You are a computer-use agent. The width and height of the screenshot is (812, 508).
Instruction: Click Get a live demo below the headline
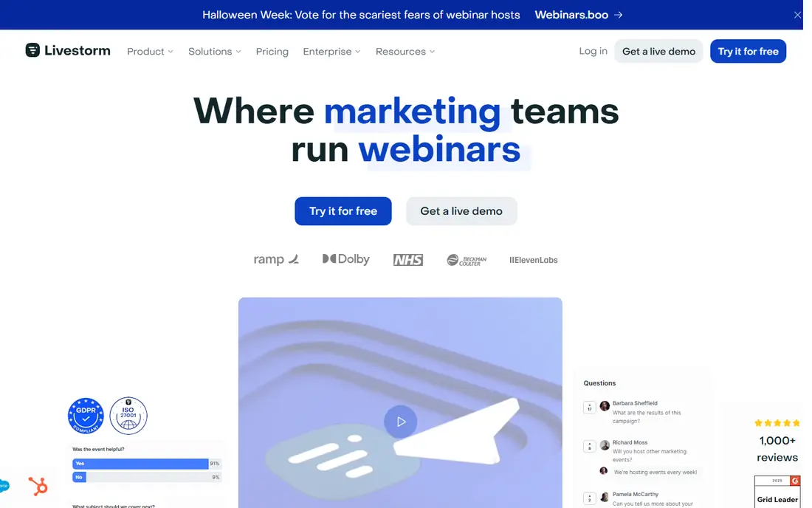point(461,211)
